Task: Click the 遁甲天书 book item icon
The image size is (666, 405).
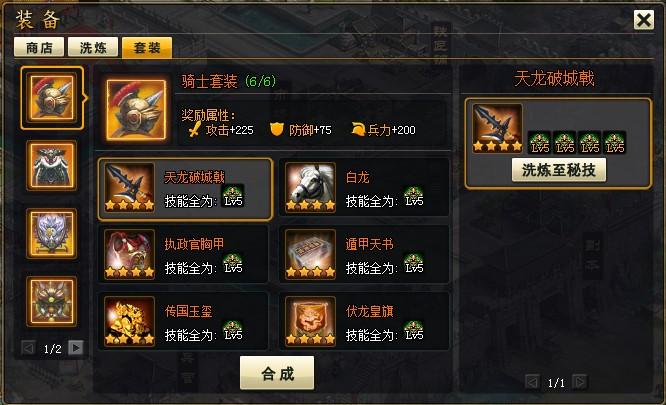Action: (310, 254)
